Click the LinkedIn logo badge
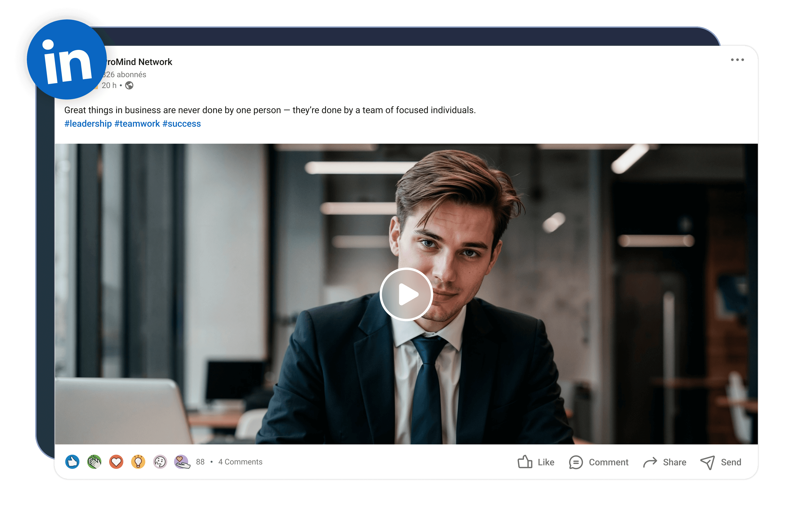Image resolution: width=812 pixels, height=508 pixels. click(x=67, y=59)
